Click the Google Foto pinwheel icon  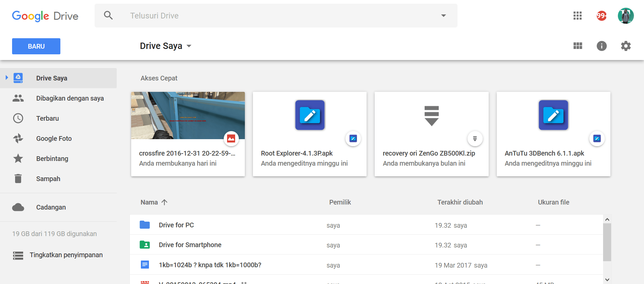(x=18, y=138)
